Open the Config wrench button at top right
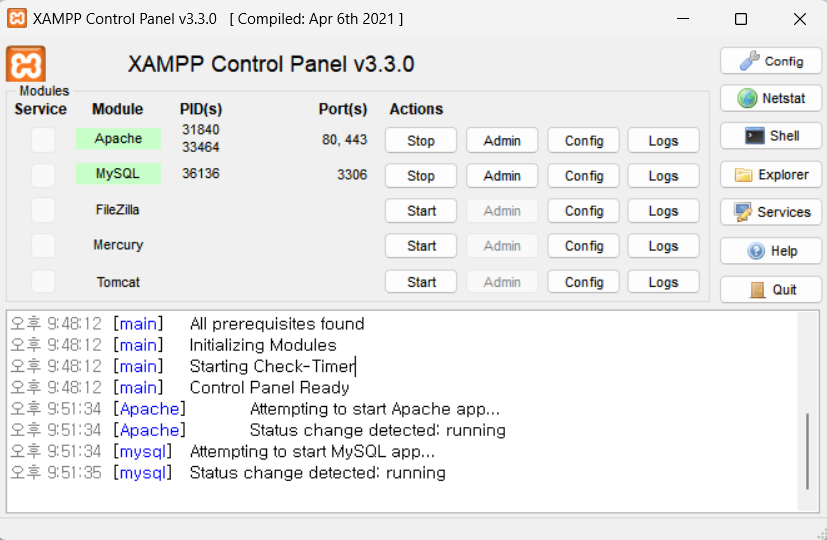Screen dimensions: 827x540 771,61
